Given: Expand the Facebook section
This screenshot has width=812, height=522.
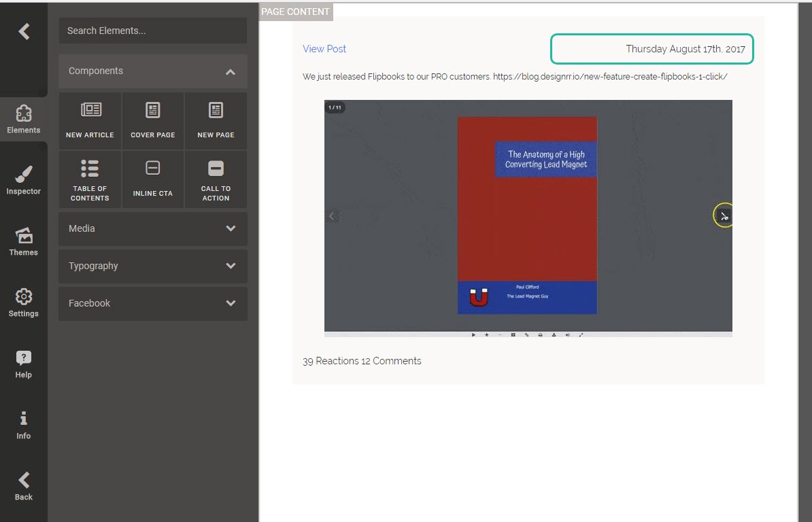Looking at the screenshot, I should point(153,303).
